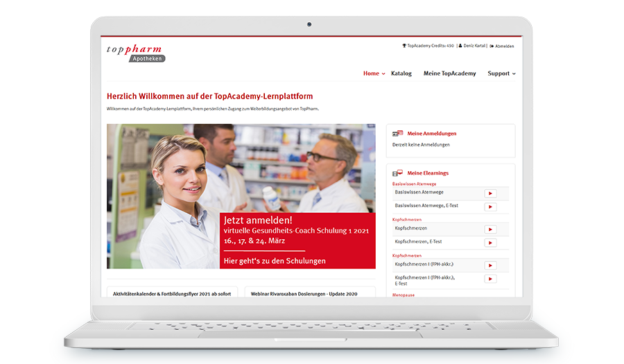Open the Deniz Kartal profile link
624x364 pixels.
pos(474,46)
